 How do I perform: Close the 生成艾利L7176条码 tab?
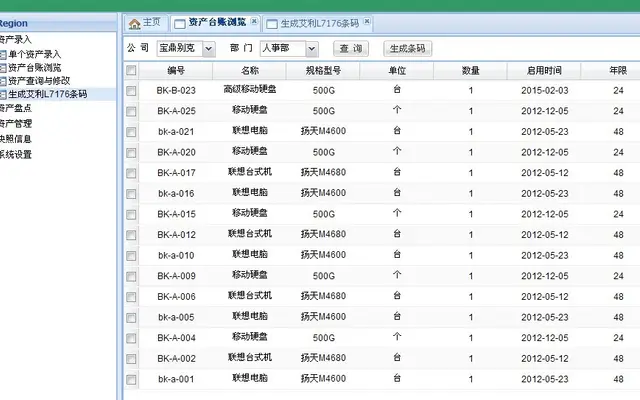367,21
